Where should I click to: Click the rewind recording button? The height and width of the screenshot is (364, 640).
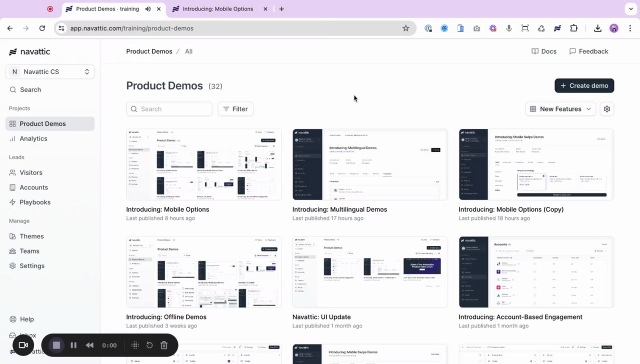coord(89,345)
